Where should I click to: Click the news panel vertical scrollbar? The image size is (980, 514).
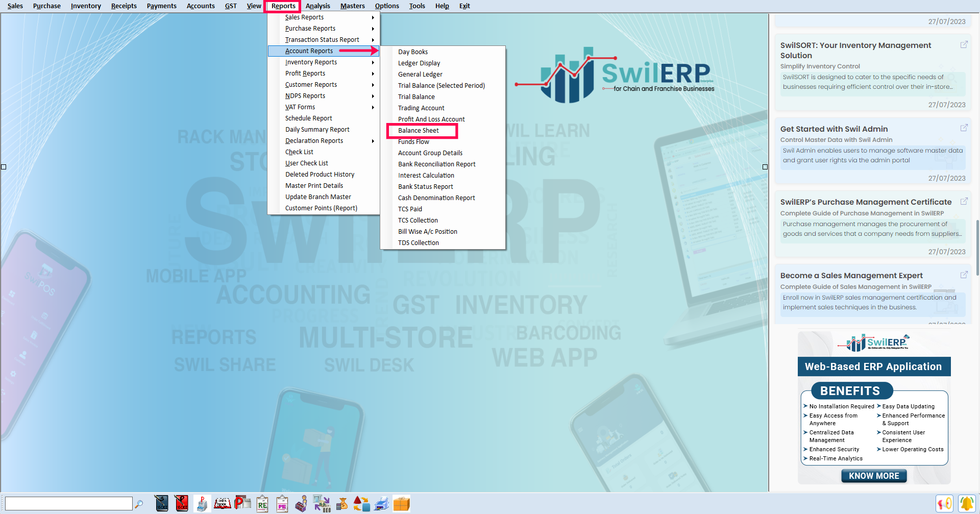977,248
